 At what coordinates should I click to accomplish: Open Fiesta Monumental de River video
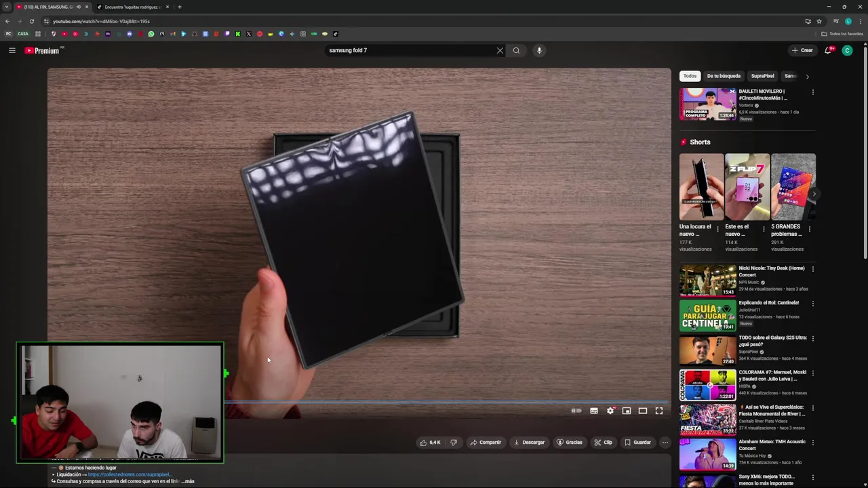708,420
